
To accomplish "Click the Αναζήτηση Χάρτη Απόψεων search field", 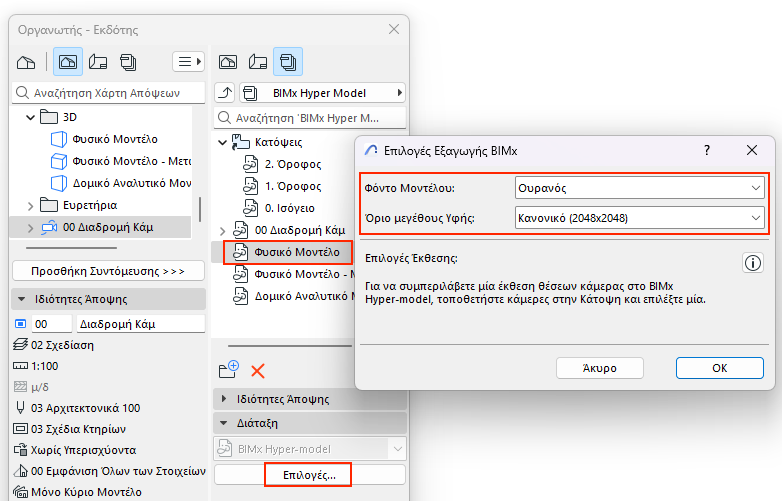I will tap(108, 93).
